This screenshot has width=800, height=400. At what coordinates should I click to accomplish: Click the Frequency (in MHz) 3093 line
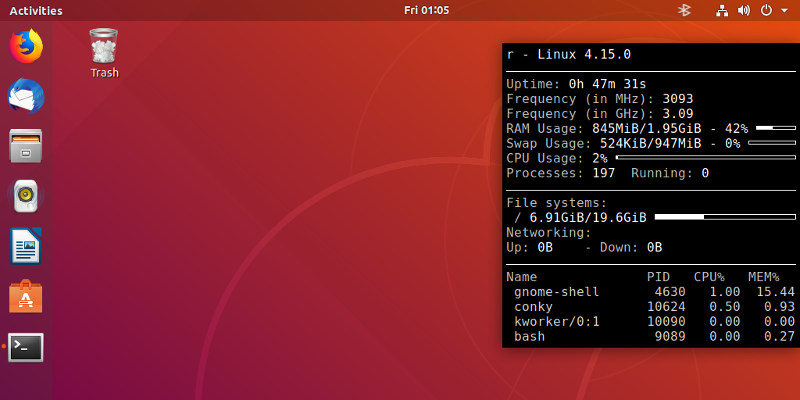click(599, 99)
